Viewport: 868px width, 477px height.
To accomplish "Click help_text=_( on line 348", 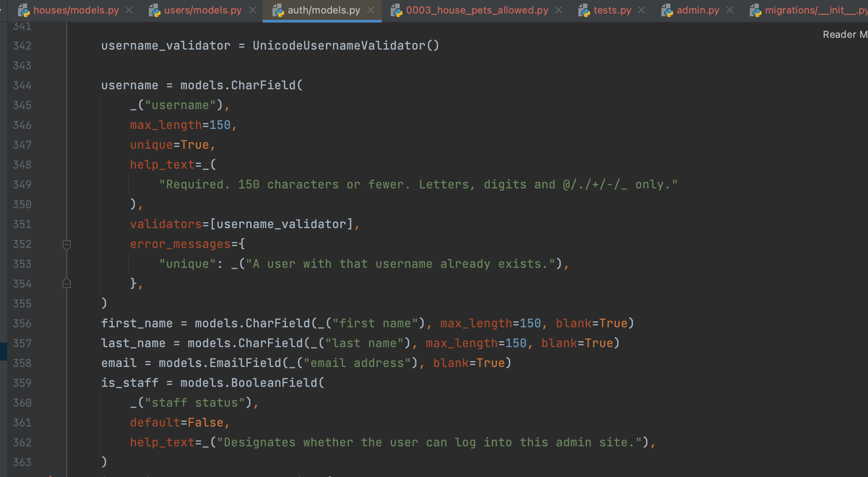I will [173, 165].
